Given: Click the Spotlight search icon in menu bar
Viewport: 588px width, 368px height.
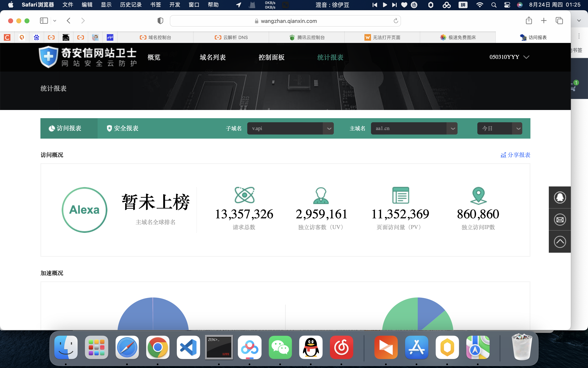Looking at the screenshot, I should point(493,5).
